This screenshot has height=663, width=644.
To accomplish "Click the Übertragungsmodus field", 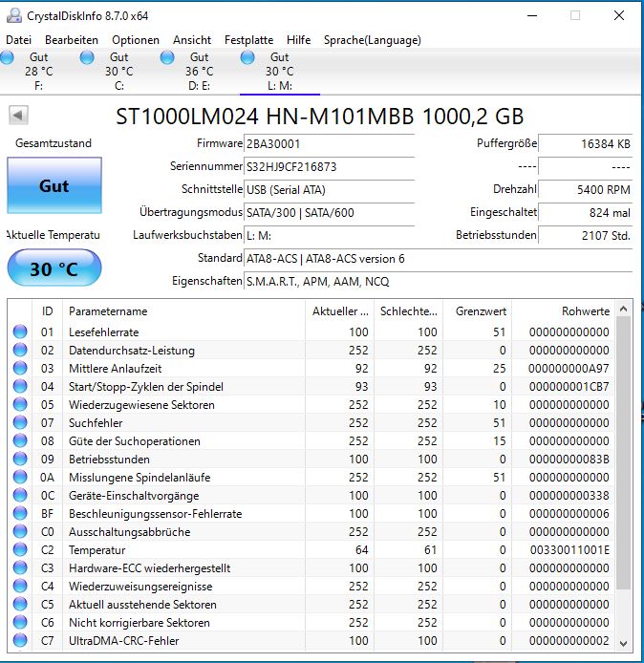I will [330, 212].
